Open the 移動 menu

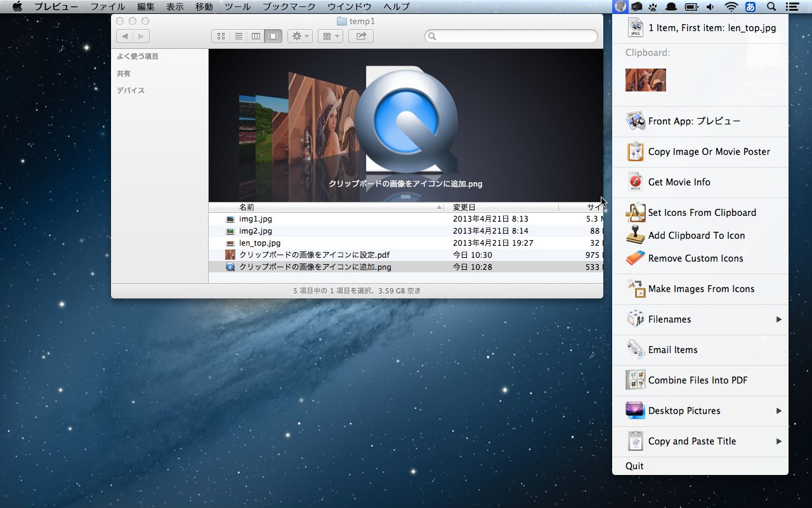[x=204, y=7]
